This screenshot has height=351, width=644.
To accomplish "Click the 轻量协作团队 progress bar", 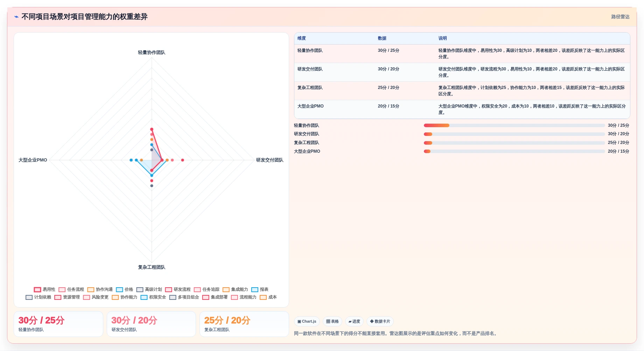I will pyautogui.click(x=514, y=125).
